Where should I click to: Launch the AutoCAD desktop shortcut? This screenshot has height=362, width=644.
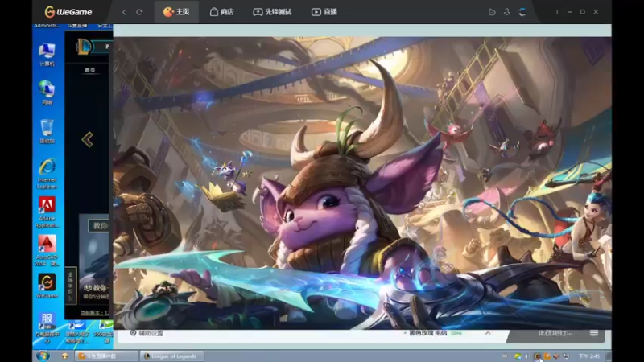[x=47, y=251]
